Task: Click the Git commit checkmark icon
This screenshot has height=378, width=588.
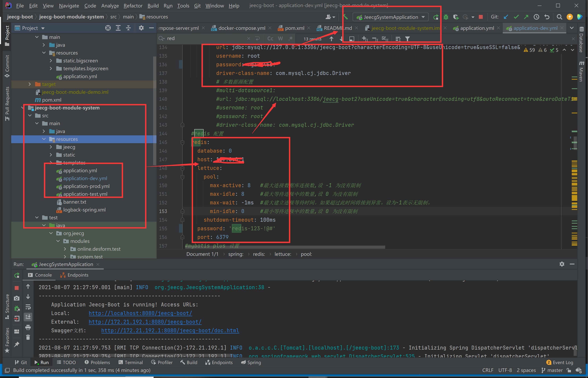Action: point(516,17)
